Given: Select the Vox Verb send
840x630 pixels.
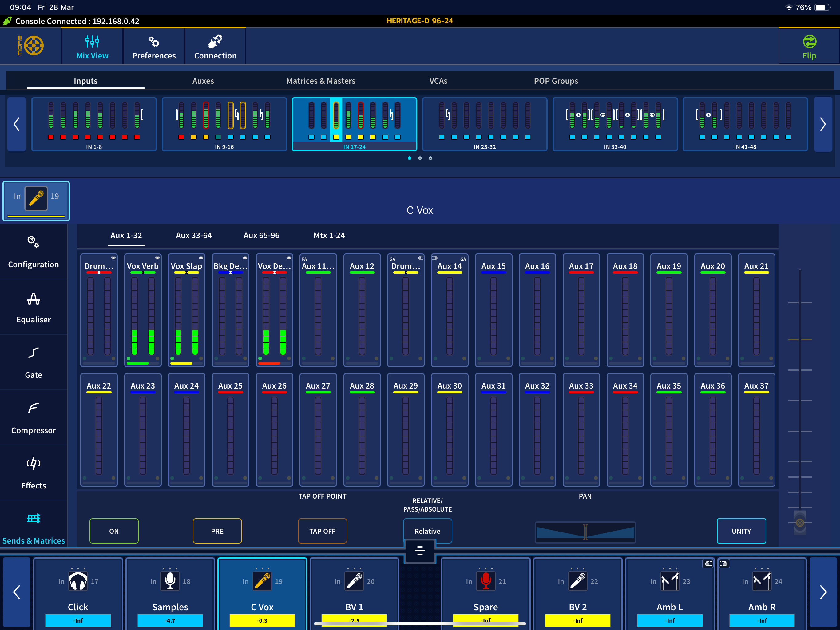Looking at the screenshot, I should point(143,310).
